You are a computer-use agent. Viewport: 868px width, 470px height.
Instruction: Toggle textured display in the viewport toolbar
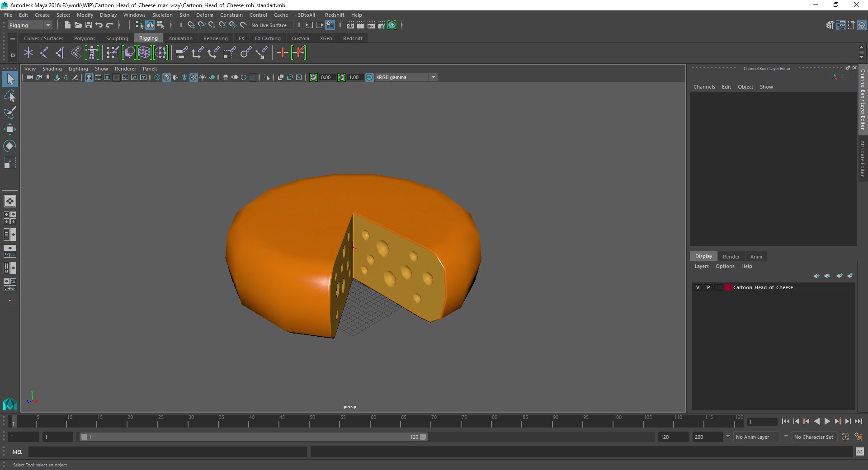pos(193,77)
